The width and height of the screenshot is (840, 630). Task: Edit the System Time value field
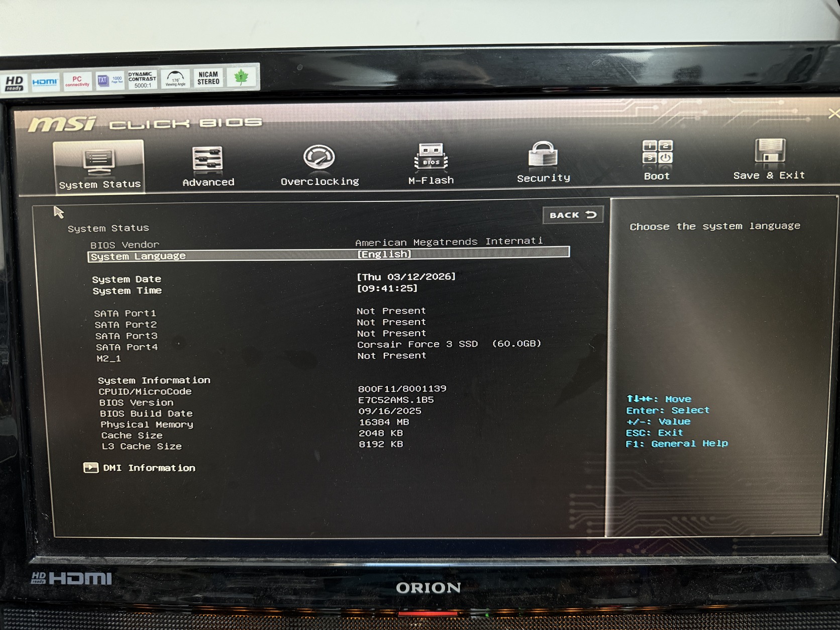point(387,288)
